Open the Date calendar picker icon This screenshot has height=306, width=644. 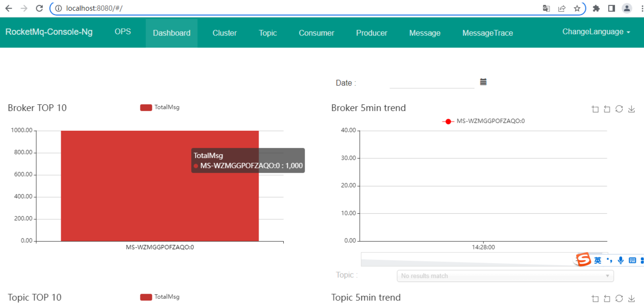[x=483, y=82]
